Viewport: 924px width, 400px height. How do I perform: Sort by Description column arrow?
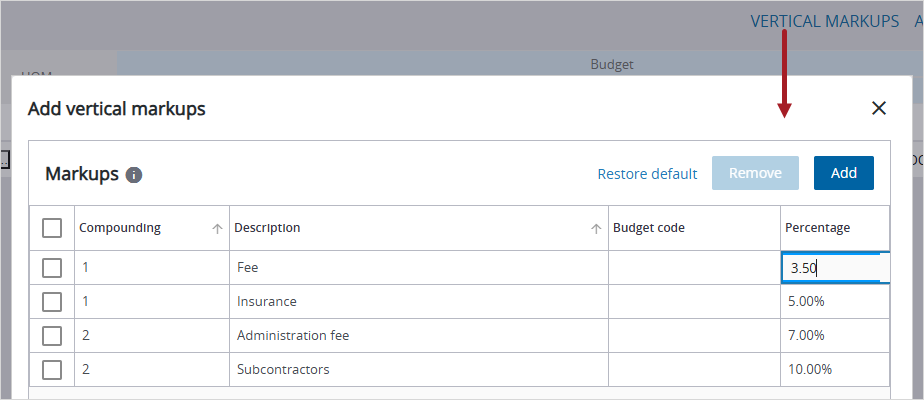pyautogui.click(x=597, y=228)
